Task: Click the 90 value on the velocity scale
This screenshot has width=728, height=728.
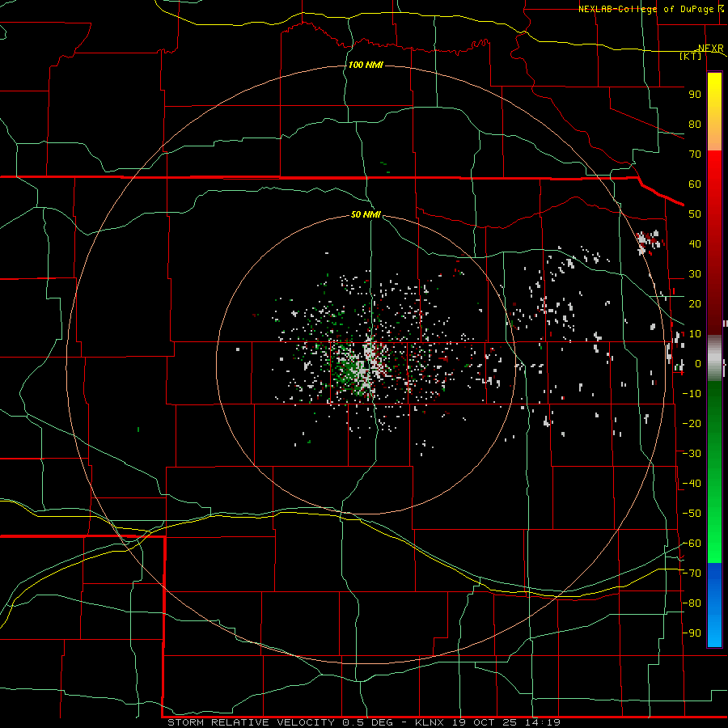Action: pos(695,95)
